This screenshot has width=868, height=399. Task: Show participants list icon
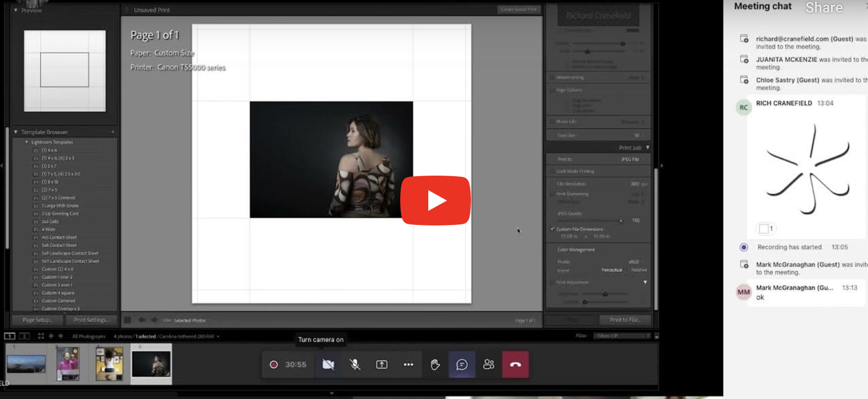489,365
